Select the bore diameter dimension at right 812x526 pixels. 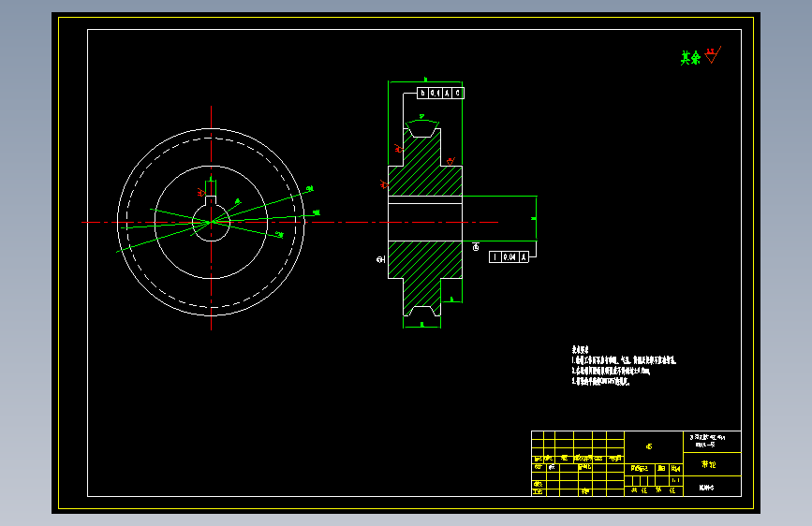click(536, 218)
